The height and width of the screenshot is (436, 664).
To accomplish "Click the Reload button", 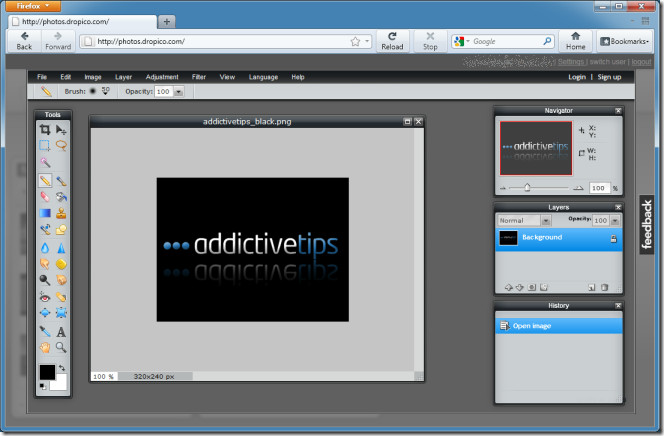I will (x=392, y=41).
